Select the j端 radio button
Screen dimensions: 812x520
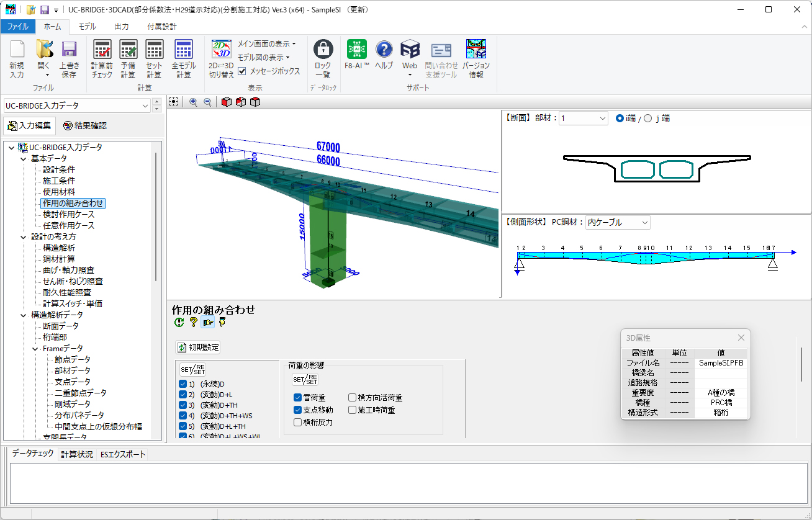(x=648, y=119)
